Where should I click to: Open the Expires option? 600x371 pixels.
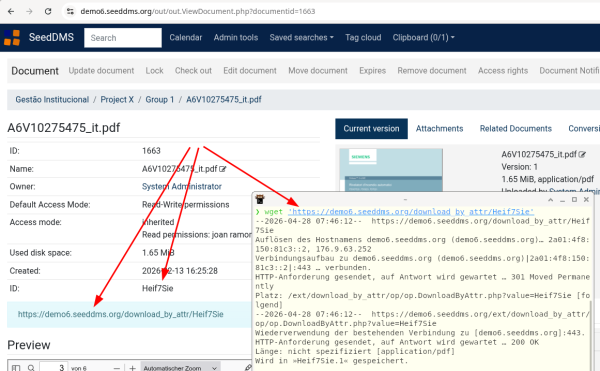click(372, 71)
